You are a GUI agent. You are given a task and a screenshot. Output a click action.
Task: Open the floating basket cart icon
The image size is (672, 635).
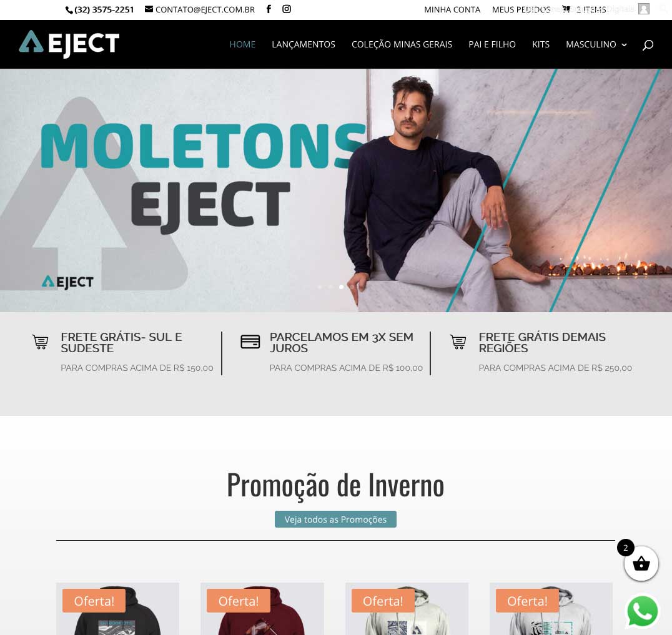(641, 563)
